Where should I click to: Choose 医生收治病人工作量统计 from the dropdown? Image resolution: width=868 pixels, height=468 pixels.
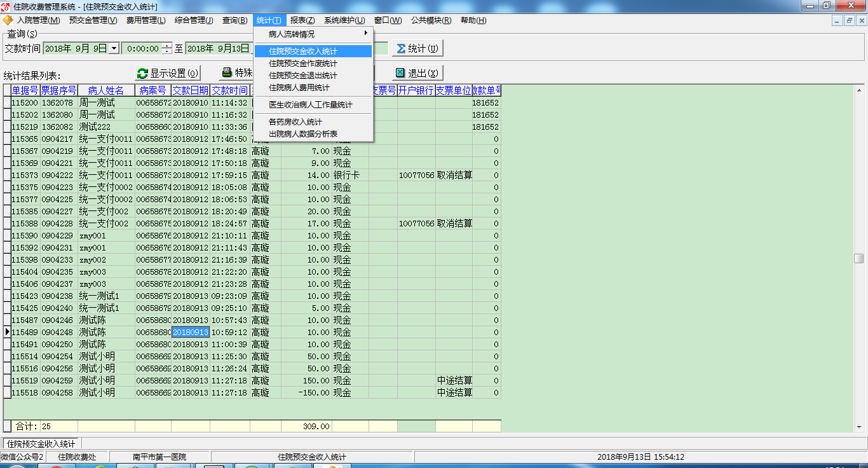(x=313, y=105)
